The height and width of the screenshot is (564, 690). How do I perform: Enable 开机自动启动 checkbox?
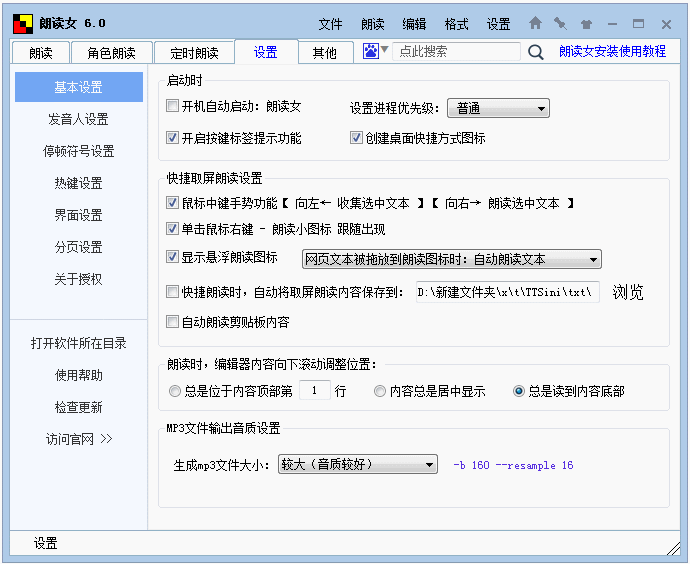tap(172, 106)
